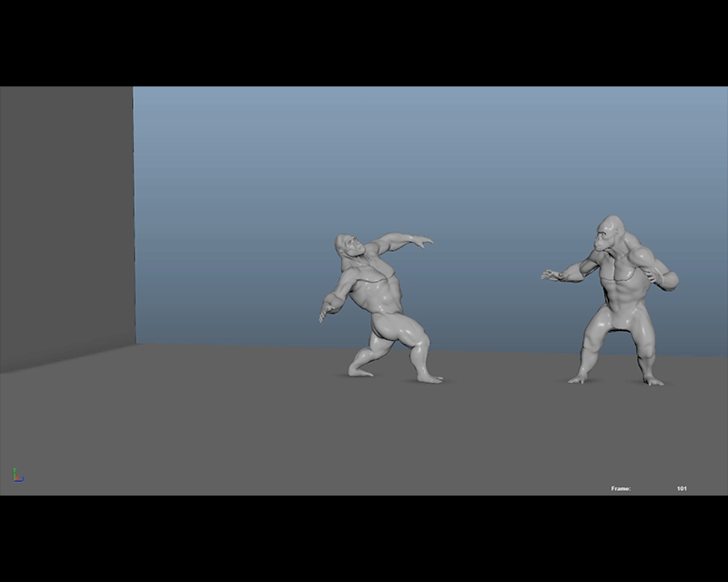Select the green Y-axis of the origin gizmo
The image size is (728, 582).
pos(15,472)
